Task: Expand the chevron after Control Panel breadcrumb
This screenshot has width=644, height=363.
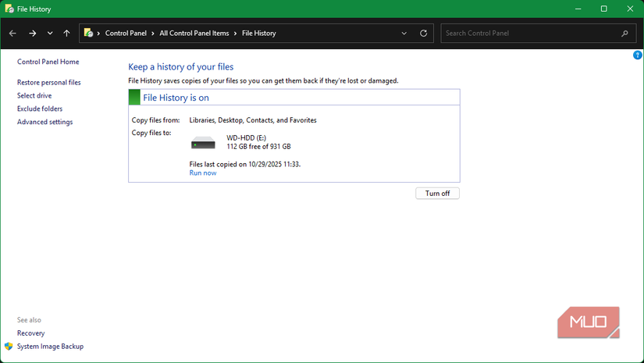Action: (153, 34)
